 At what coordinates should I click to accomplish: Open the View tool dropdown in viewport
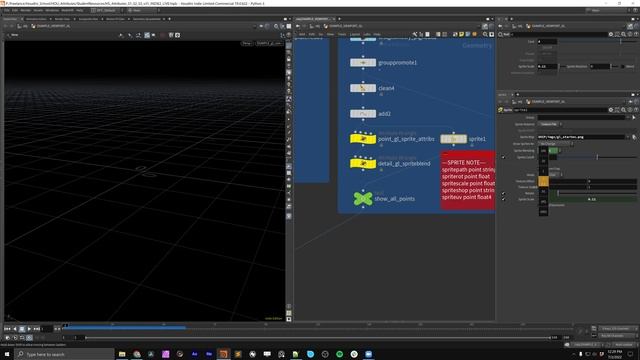(13, 35)
